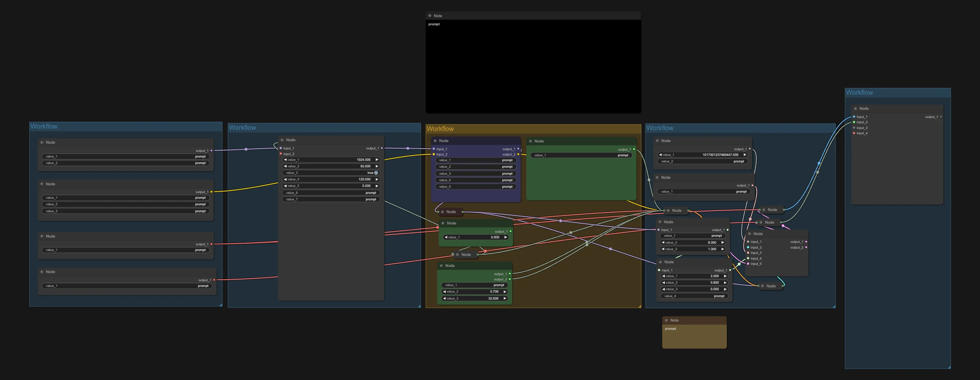The height and width of the screenshot is (380, 980).
Task: Click resize corner of leftmost Workflow group
Action: [x=220, y=304]
